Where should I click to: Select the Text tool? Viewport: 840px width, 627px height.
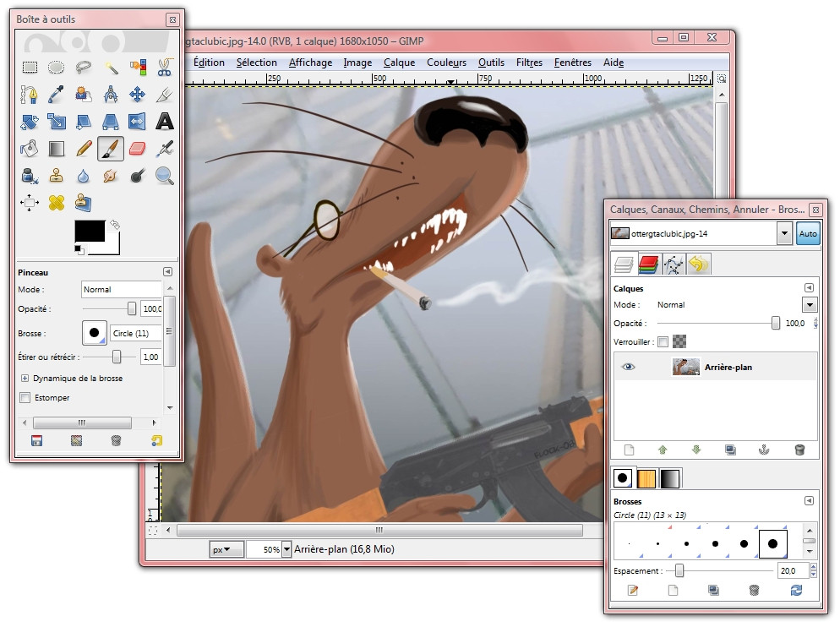point(165,122)
